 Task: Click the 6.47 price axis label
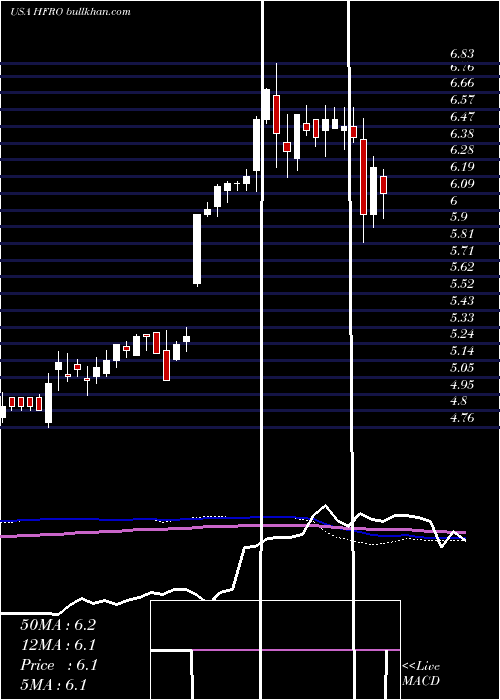462,117
